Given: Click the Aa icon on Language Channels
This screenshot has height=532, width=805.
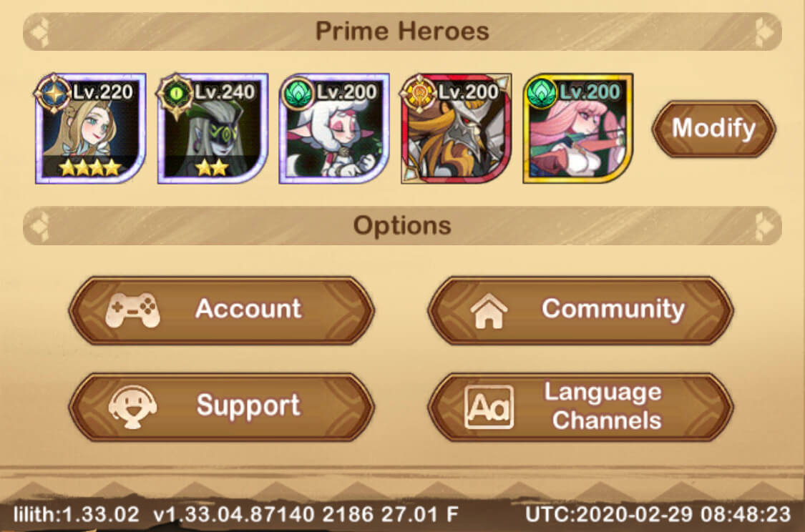Looking at the screenshot, I should point(489,407).
